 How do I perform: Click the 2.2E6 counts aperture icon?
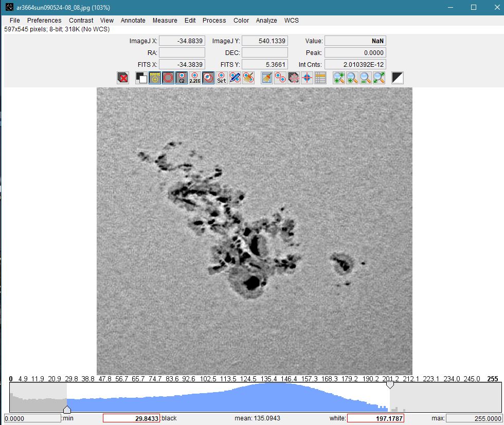(194, 78)
